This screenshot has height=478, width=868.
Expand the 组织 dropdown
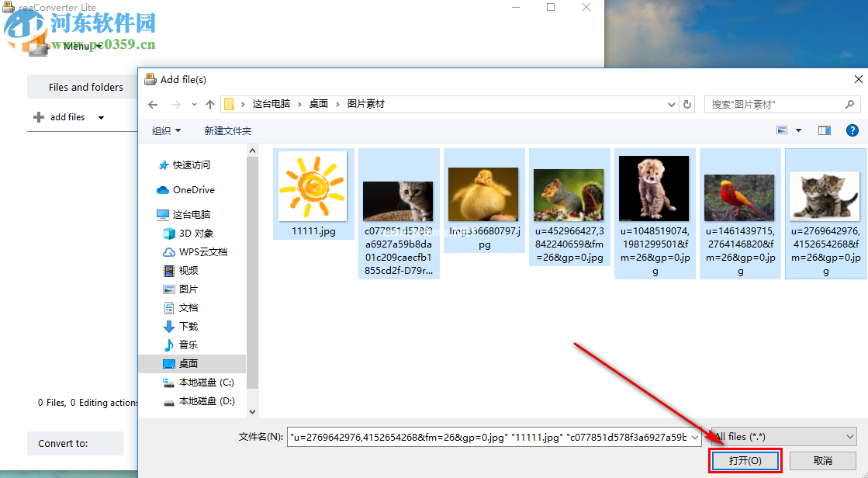pos(166,130)
